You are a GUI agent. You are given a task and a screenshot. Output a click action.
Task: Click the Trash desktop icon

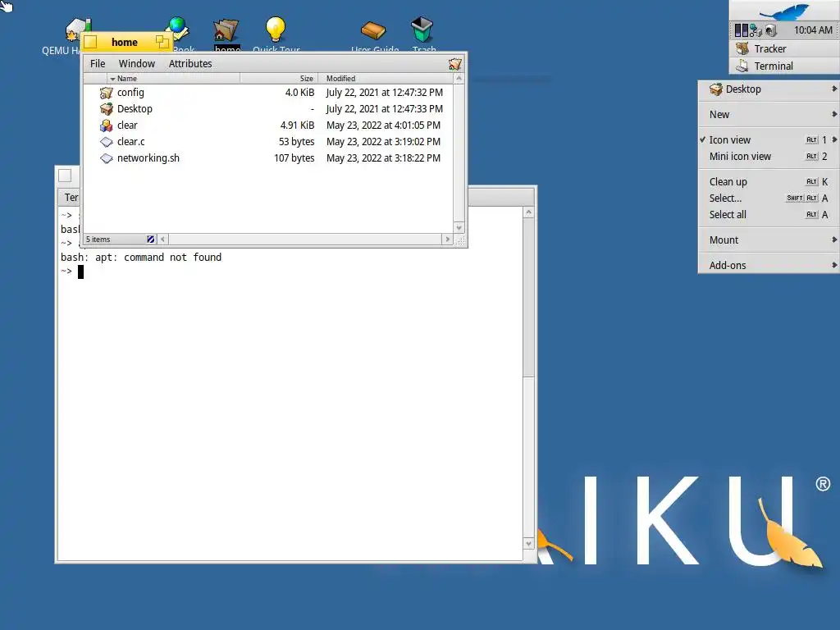pos(422,30)
